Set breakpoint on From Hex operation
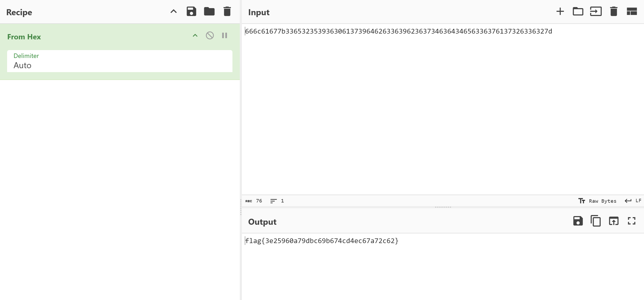The width and height of the screenshot is (644, 300). [x=225, y=35]
